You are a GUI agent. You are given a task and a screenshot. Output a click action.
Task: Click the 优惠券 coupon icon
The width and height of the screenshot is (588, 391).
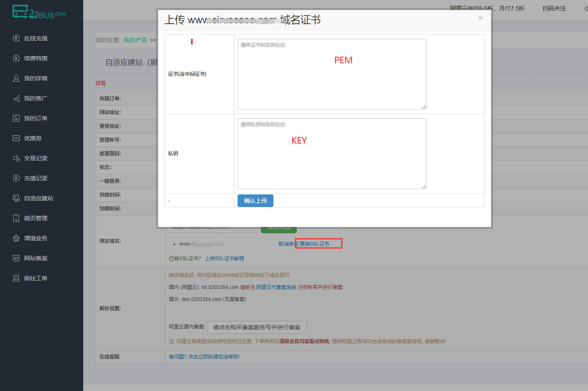tap(16, 138)
